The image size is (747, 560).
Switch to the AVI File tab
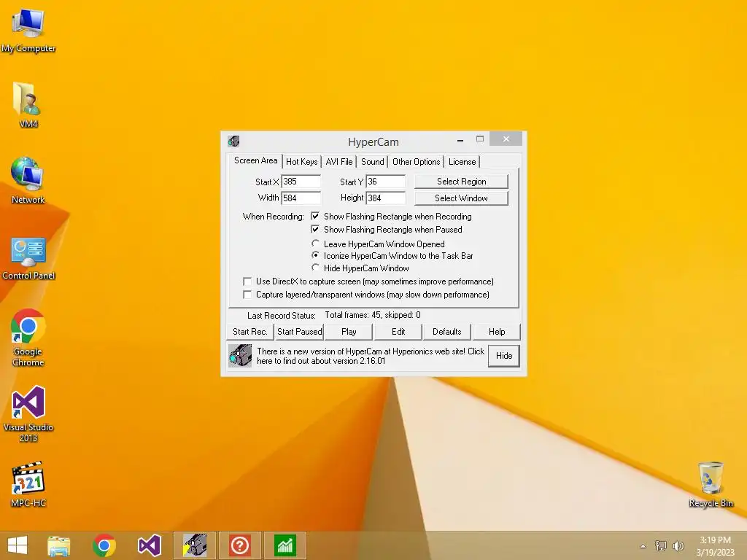[x=339, y=162]
